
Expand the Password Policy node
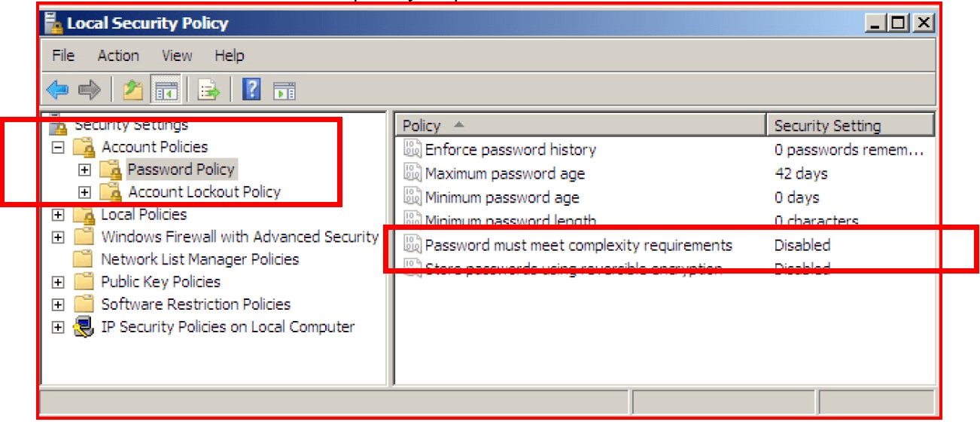[84, 170]
